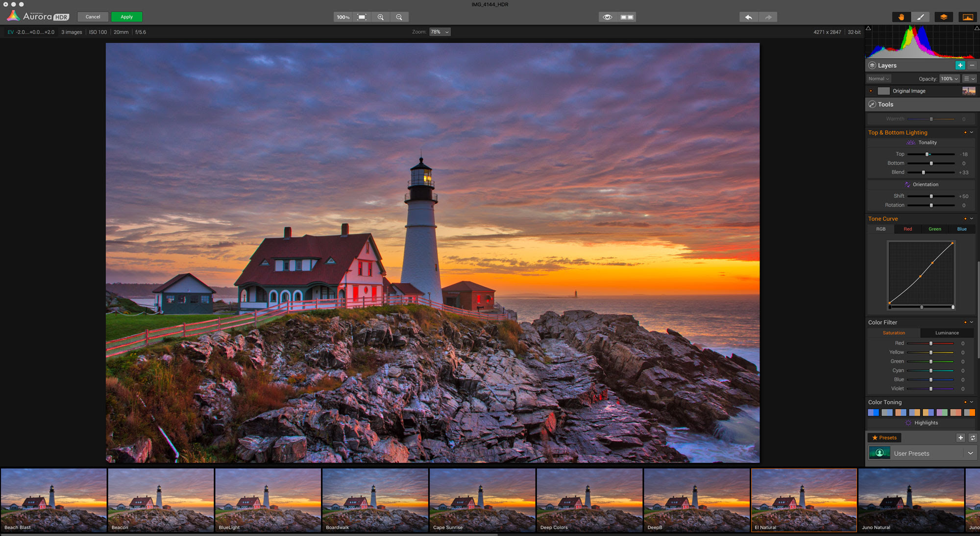This screenshot has height=536, width=980.
Task: Click the Red saturation slider handle
Action: 931,343
